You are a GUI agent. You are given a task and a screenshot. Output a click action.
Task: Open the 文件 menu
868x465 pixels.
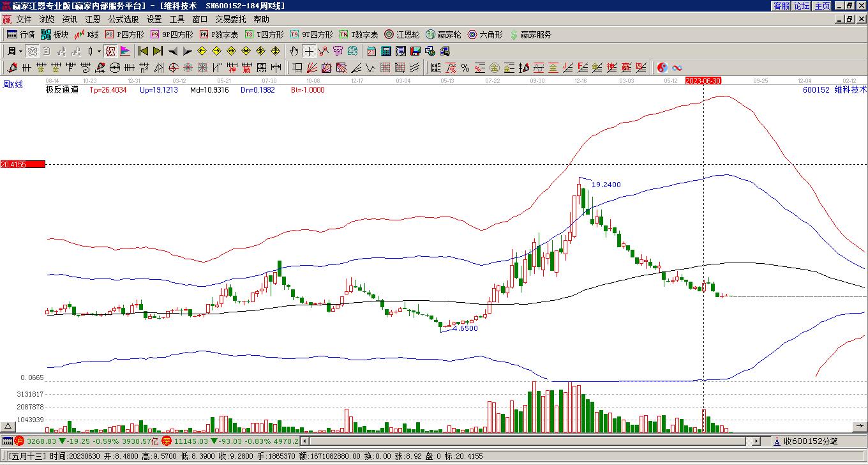click(24, 19)
